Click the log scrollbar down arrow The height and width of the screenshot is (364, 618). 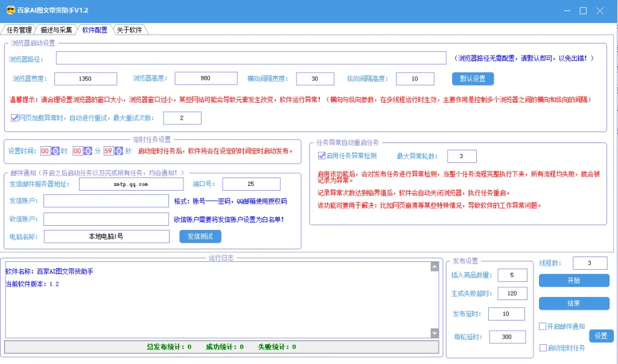point(435,333)
